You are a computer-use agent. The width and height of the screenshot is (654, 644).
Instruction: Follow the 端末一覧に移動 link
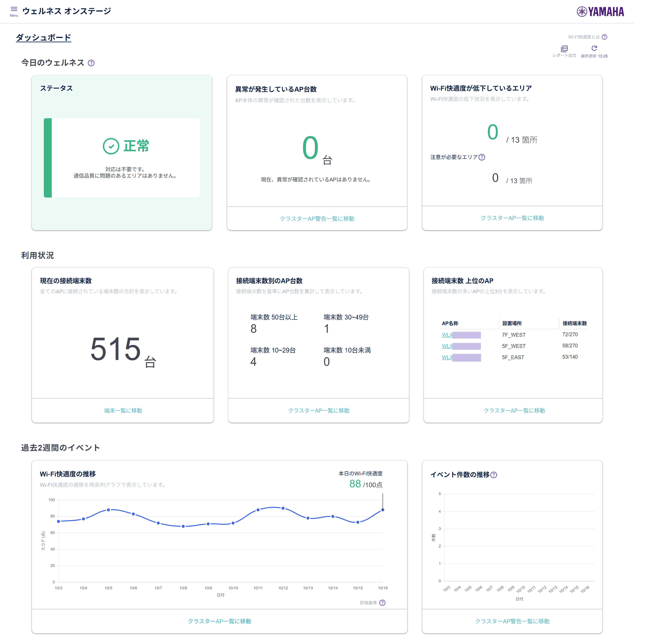(x=123, y=410)
